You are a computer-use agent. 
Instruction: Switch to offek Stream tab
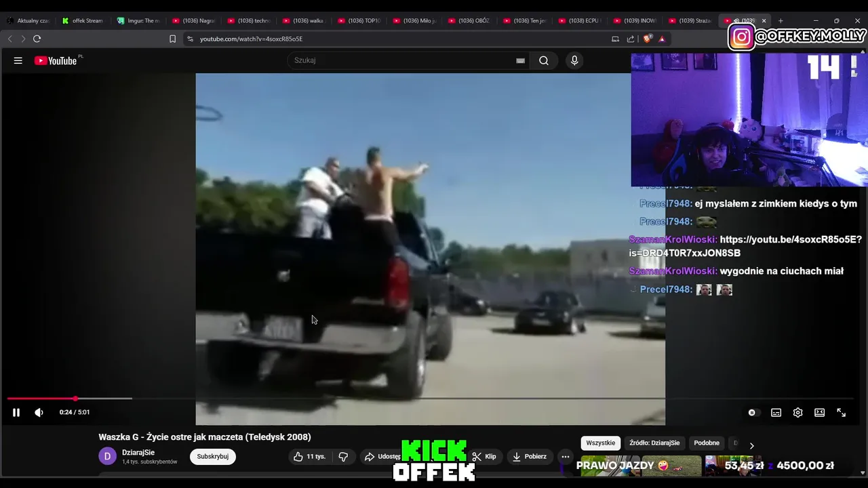point(83,20)
